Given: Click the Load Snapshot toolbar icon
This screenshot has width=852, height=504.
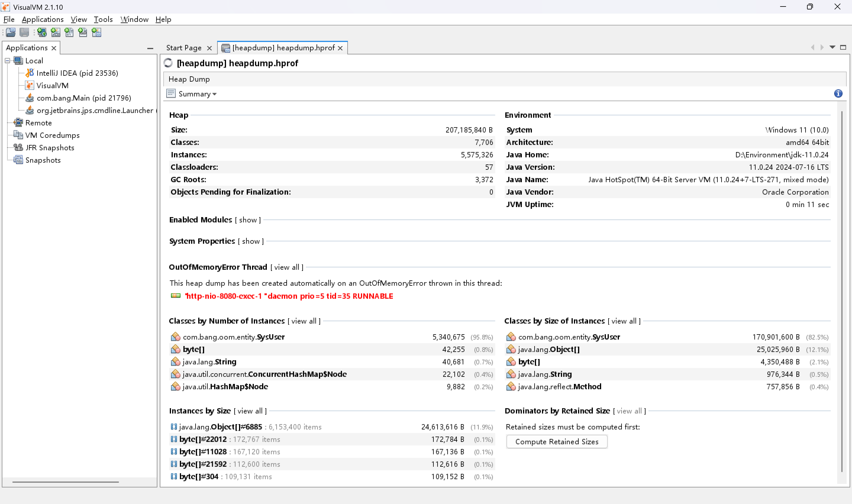Looking at the screenshot, I should pos(11,32).
